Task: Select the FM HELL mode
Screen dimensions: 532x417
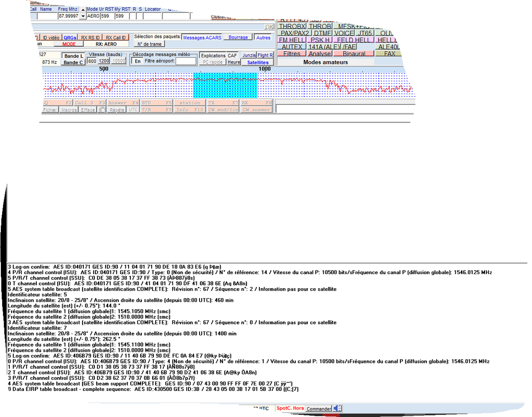Action: pyautogui.click(x=292, y=40)
